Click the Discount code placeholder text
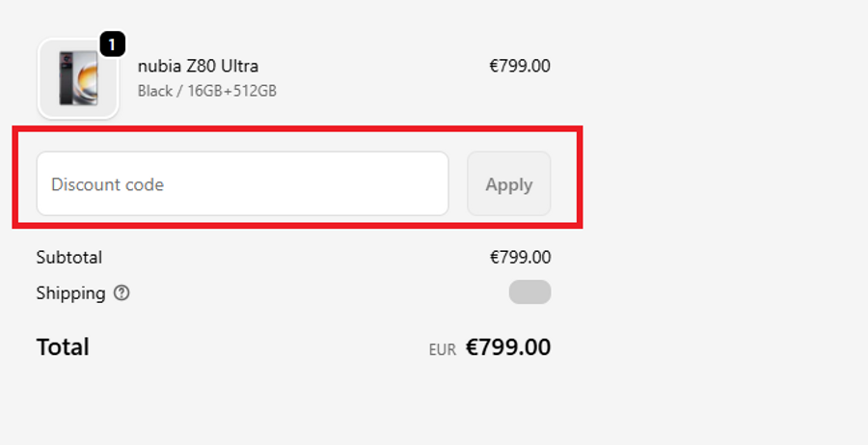 point(107,184)
